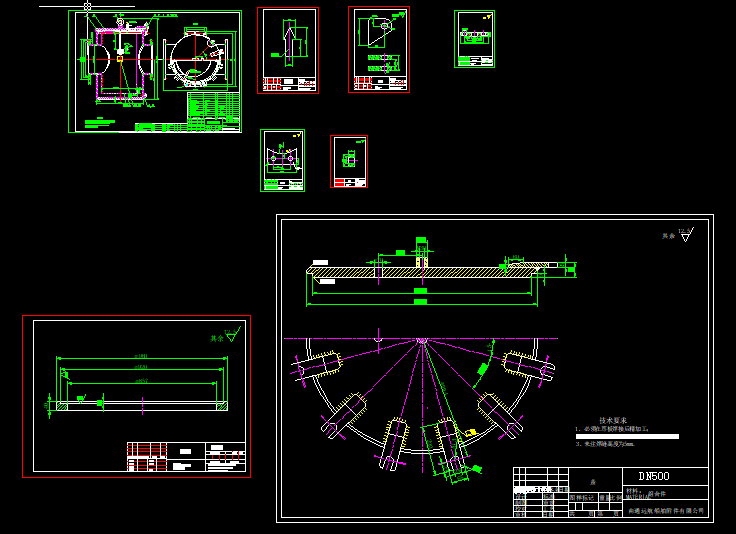
Task: Select the arrow part drawing sheet
Action: click(288, 50)
